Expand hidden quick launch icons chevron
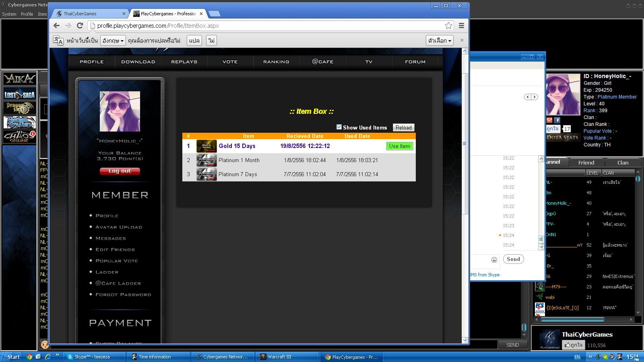Screen dimensions: 644x362 (58, 355)
